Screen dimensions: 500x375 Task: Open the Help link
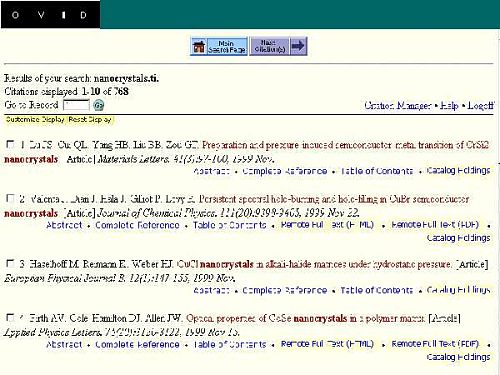coord(449,106)
